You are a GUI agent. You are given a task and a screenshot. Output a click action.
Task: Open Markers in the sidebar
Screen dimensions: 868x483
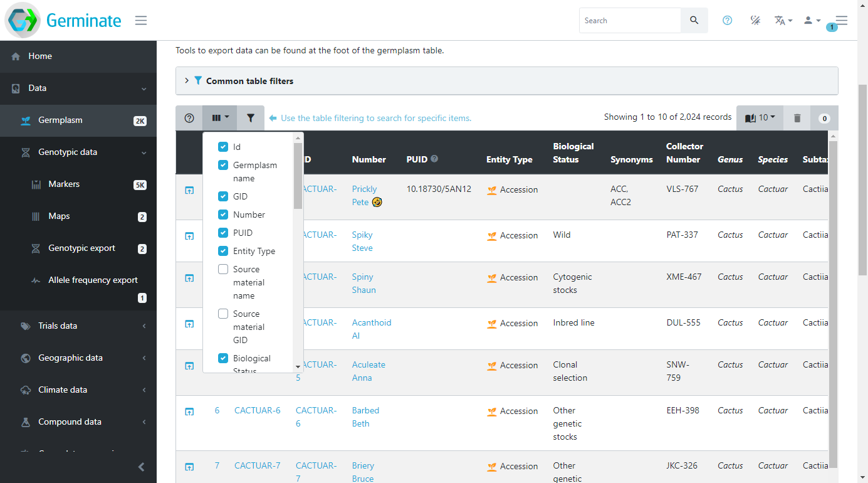[x=64, y=184]
